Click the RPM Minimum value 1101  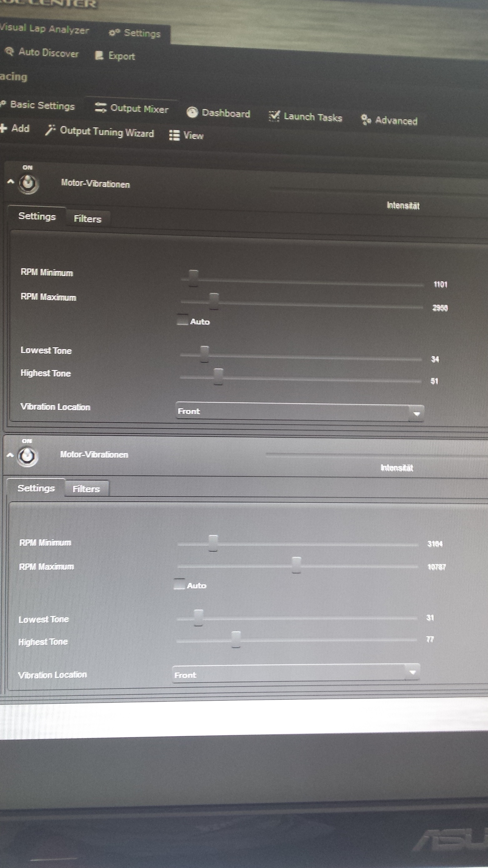(x=440, y=284)
